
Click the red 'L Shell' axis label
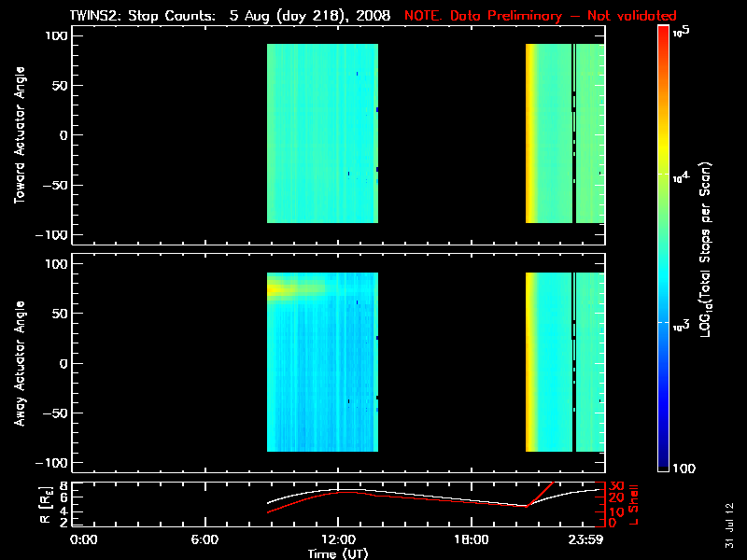633,505
